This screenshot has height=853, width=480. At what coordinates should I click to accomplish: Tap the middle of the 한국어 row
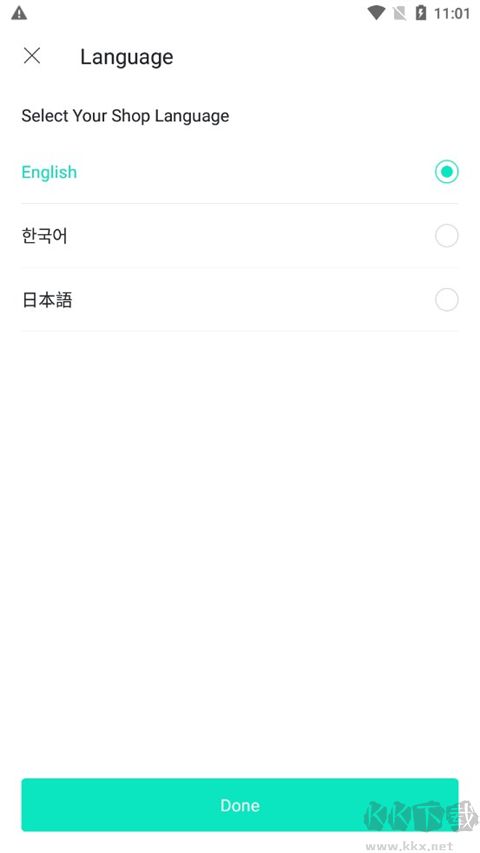(240, 236)
